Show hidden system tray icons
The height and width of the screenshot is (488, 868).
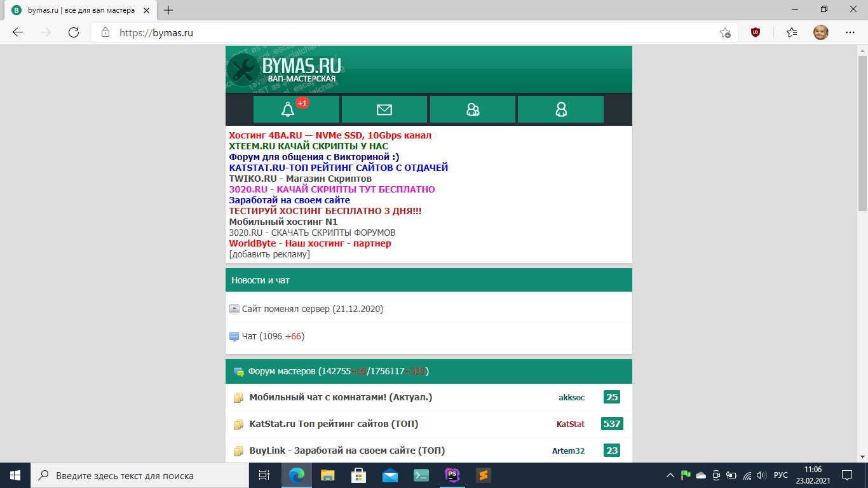pos(670,475)
